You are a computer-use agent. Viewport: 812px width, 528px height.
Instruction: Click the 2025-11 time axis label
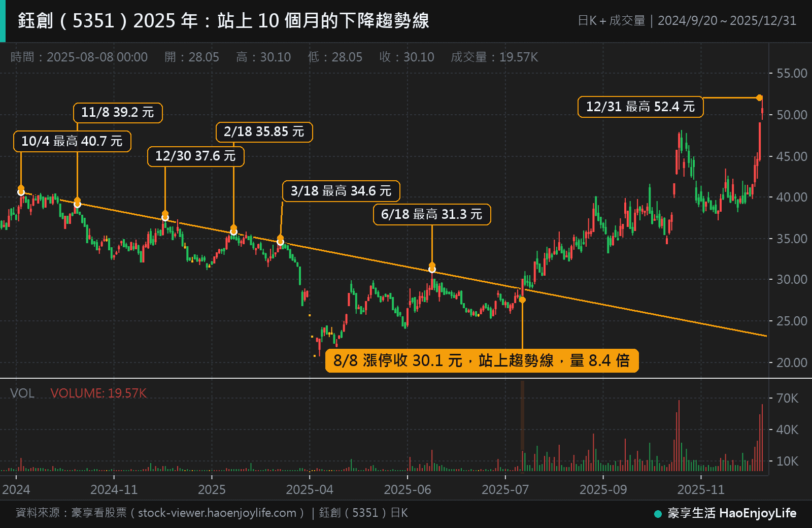pos(701,490)
